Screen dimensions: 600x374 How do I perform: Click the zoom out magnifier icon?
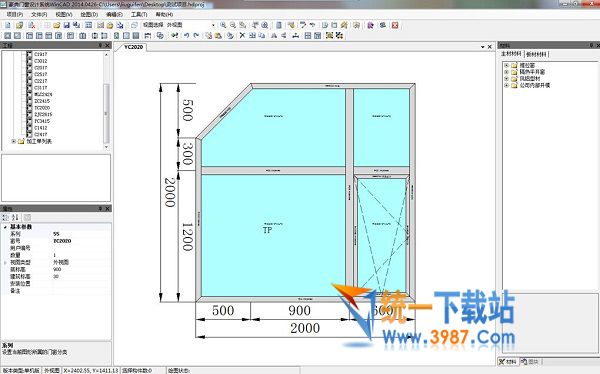(233, 25)
